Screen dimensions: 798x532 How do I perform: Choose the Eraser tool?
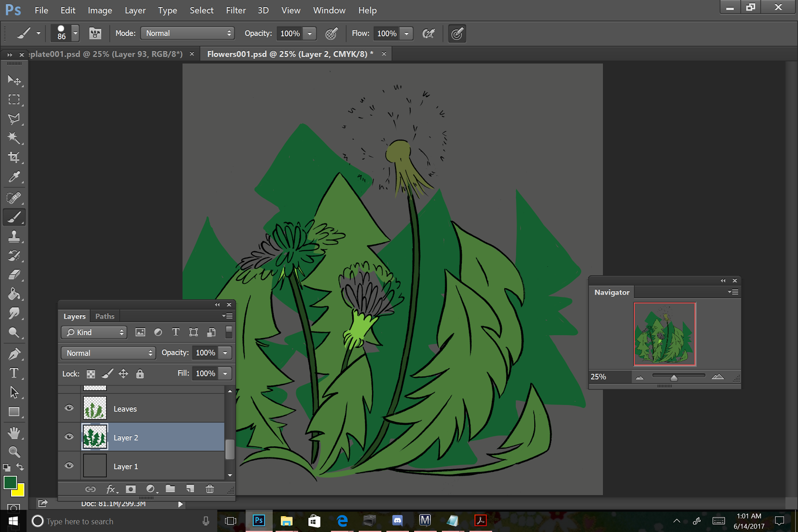[x=14, y=275]
